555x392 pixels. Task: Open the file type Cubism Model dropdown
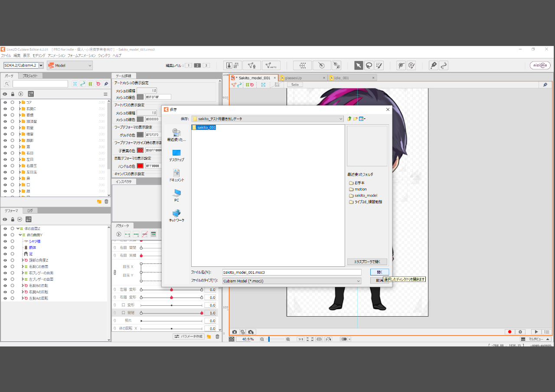292,281
